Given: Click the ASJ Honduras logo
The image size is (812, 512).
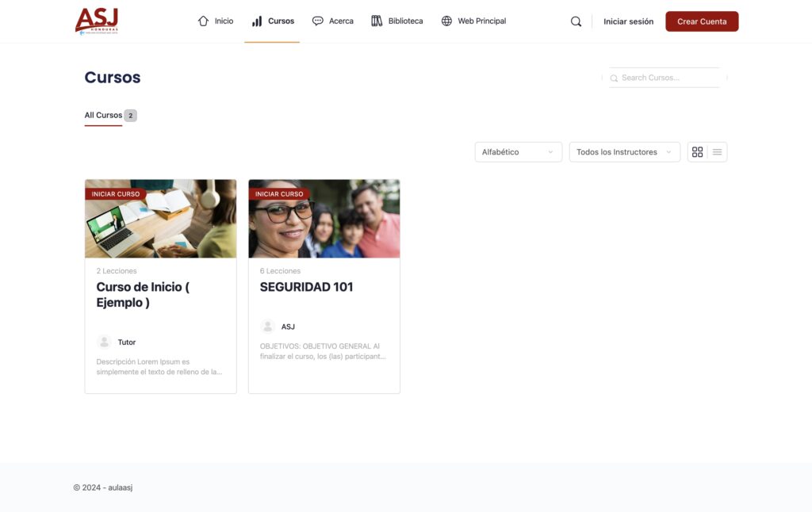Looking at the screenshot, I should pos(97,21).
